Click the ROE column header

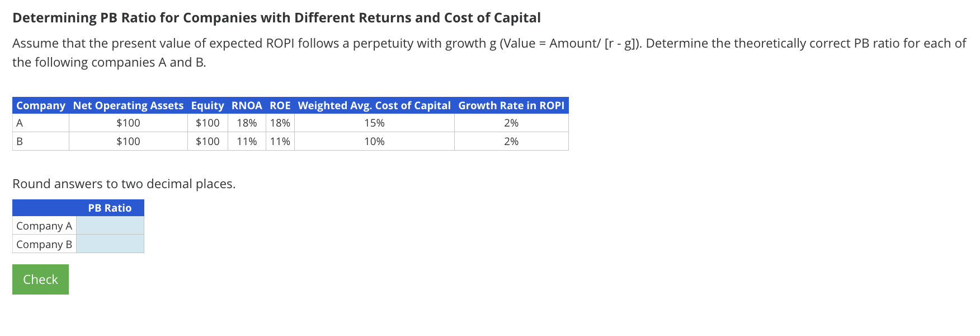pyautogui.click(x=280, y=105)
